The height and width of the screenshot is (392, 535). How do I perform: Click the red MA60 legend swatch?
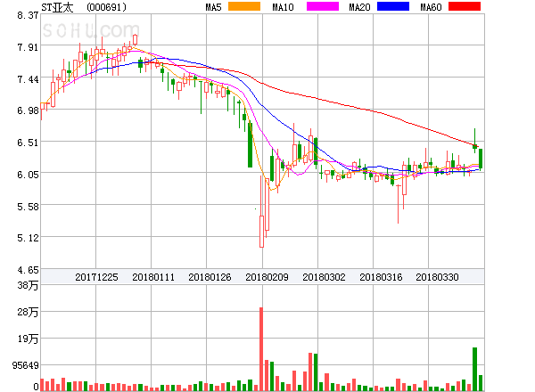[x=465, y=6]
